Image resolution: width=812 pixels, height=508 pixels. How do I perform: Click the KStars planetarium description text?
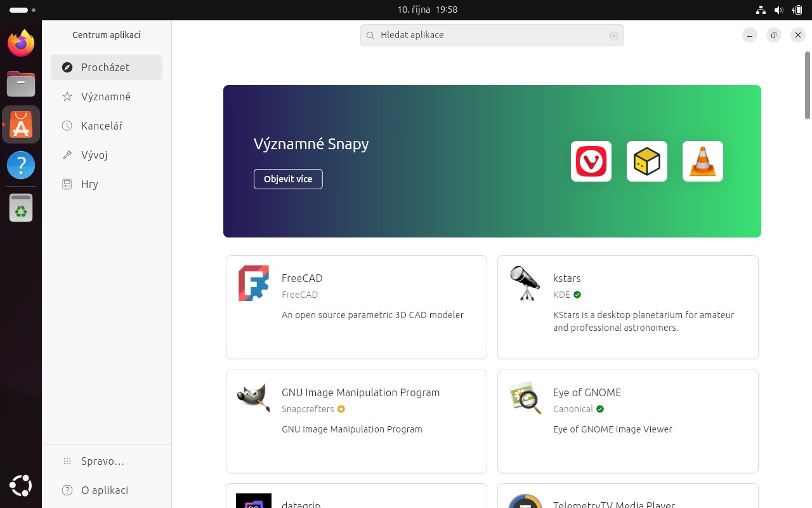tap(644, 321)
